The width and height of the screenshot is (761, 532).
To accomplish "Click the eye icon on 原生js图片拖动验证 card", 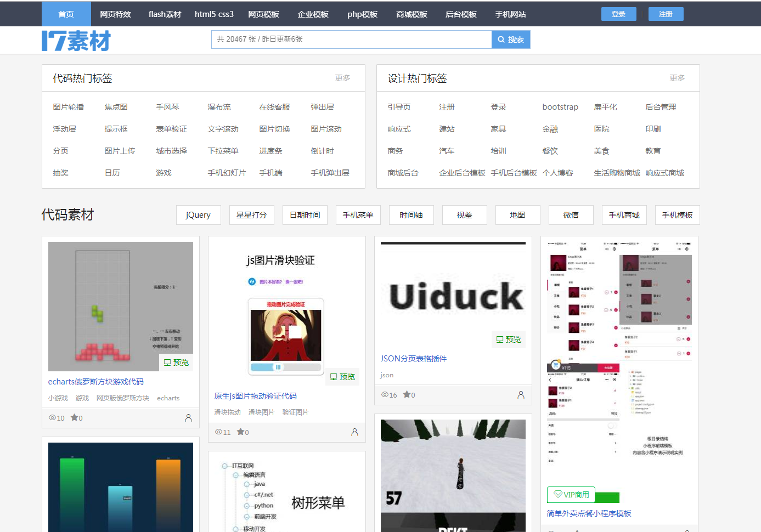I will pos(218,432).
